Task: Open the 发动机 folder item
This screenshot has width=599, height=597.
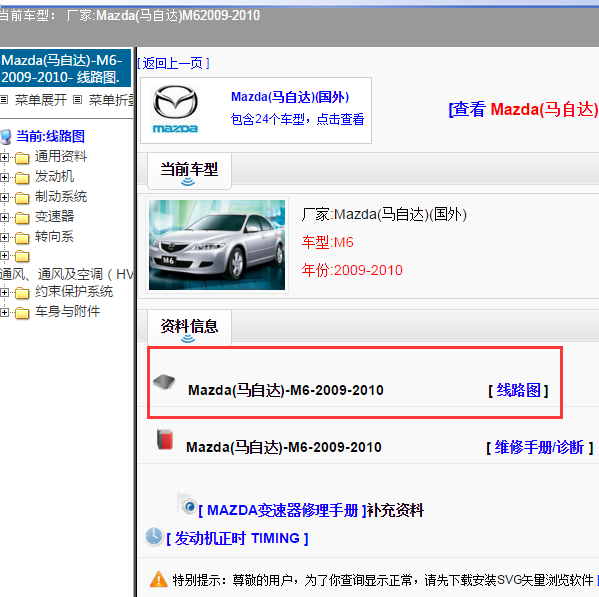Action: [x=54, y=176]
